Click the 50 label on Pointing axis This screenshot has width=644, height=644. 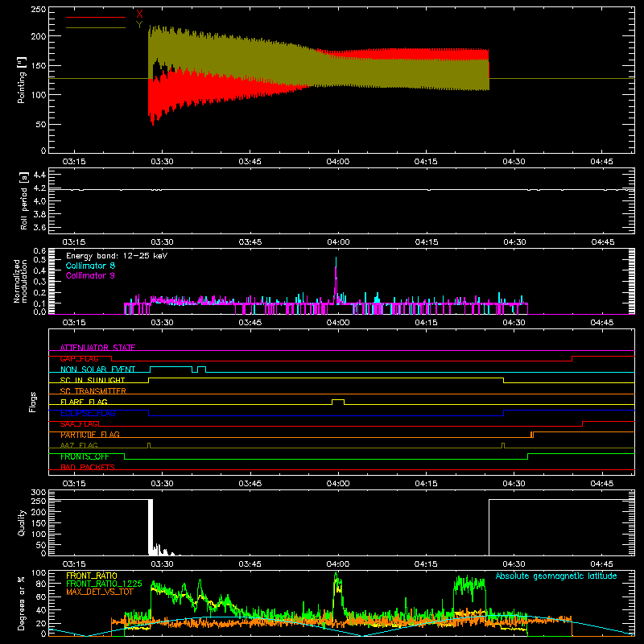point(41,124)
